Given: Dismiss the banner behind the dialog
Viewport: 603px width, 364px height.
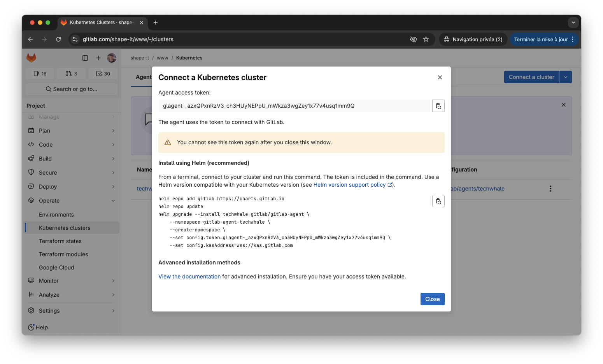Looking at the screenshot, I should click(x=564, y=105).
